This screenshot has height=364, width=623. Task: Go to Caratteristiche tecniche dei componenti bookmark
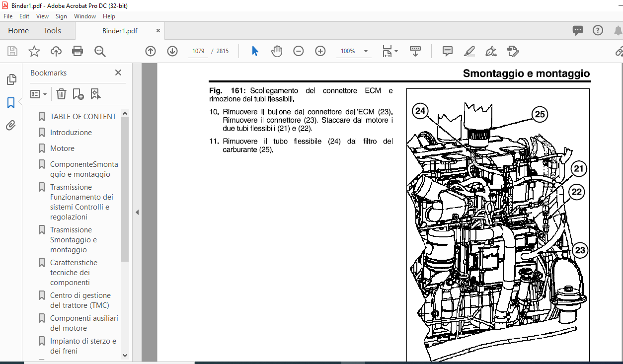[74, 273]
